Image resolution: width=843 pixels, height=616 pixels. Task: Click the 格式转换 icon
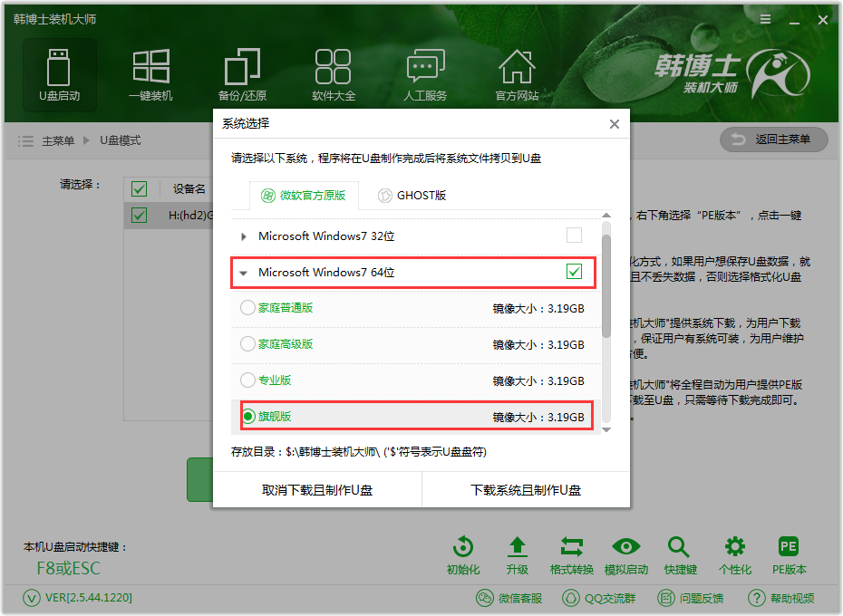click(571, 555)
